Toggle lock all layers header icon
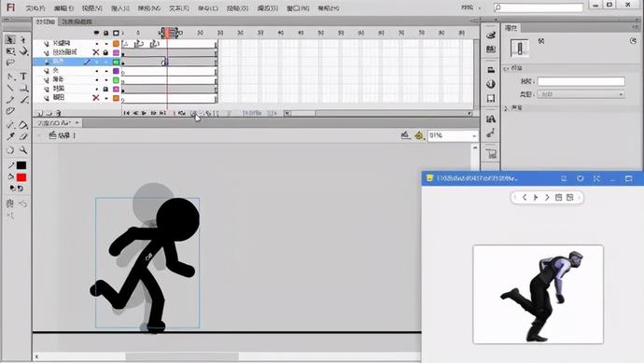This screenshot has width=644, height=363. (106, 33)
